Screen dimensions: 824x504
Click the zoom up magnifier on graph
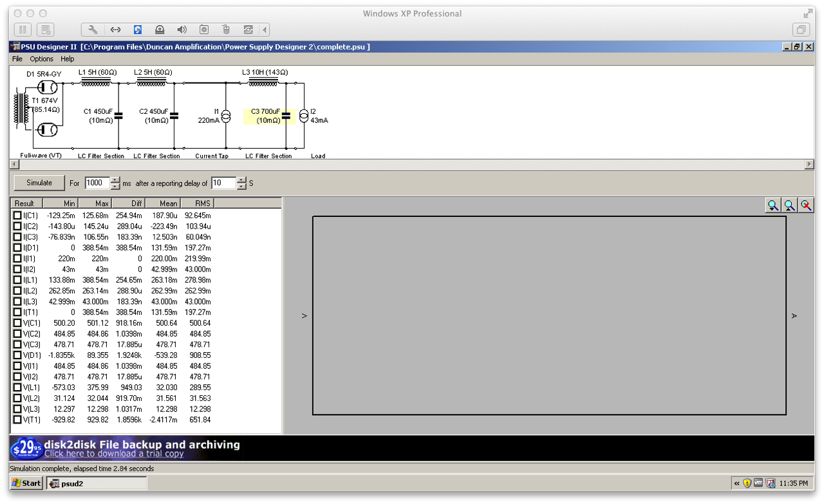(x=789, y=205)
